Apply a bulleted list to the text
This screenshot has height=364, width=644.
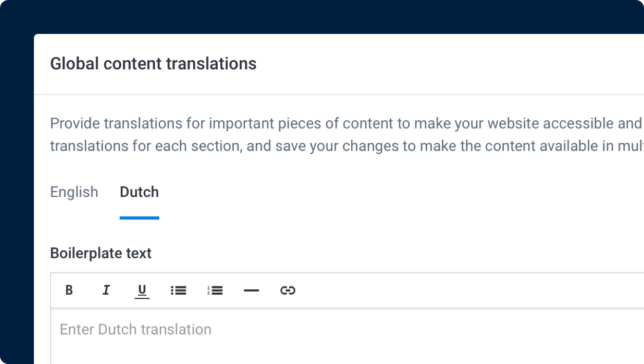(178, 290)
